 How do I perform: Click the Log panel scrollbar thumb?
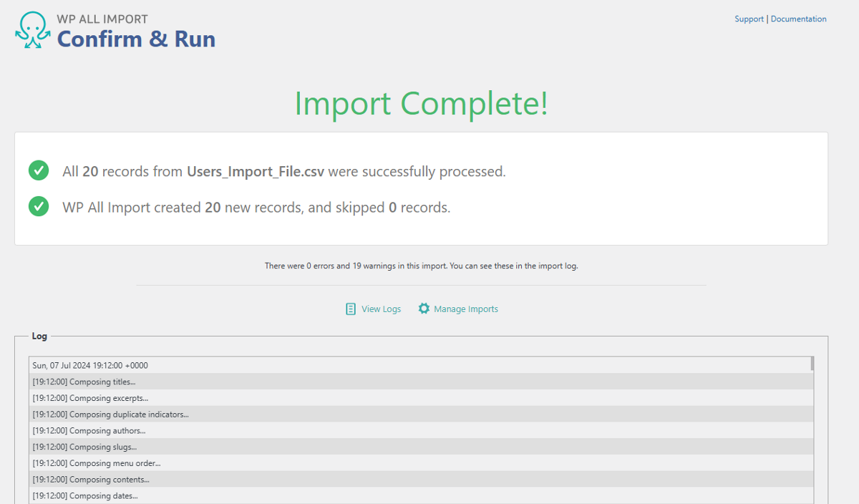click(812, 364)
